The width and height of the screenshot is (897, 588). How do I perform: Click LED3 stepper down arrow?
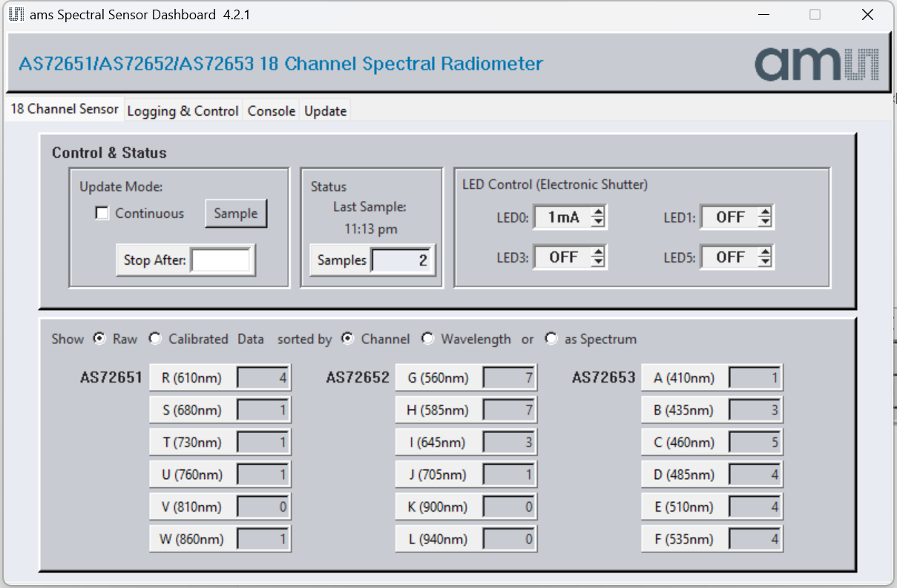tap(598, 262)
